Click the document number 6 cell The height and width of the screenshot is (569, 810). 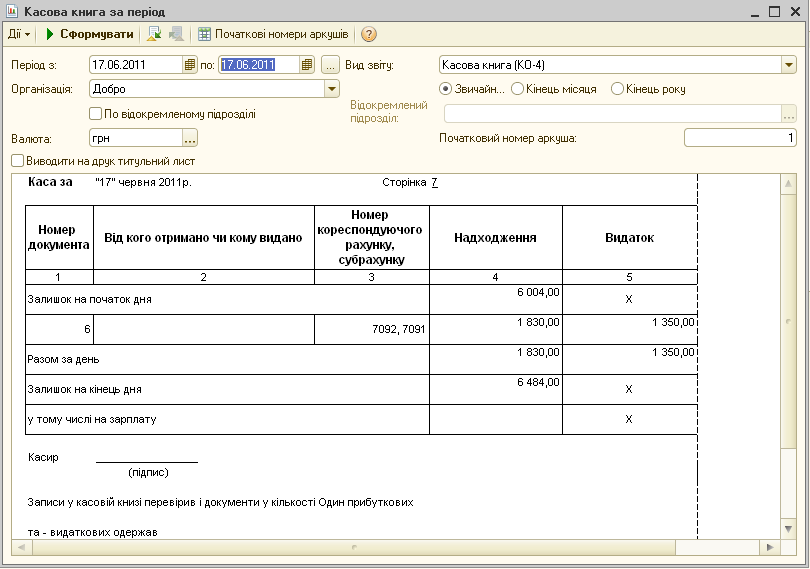click(x=59, y=330)
